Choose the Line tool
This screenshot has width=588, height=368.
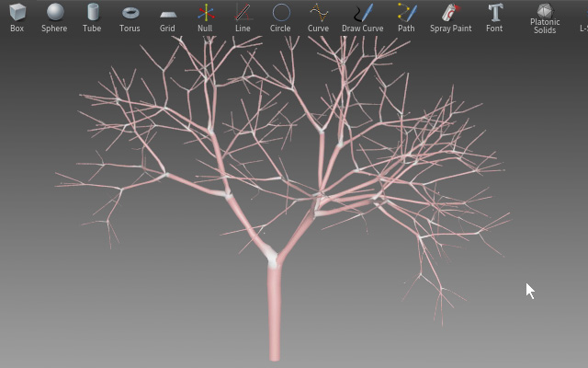pyautogui.click(x=243, y=17)
